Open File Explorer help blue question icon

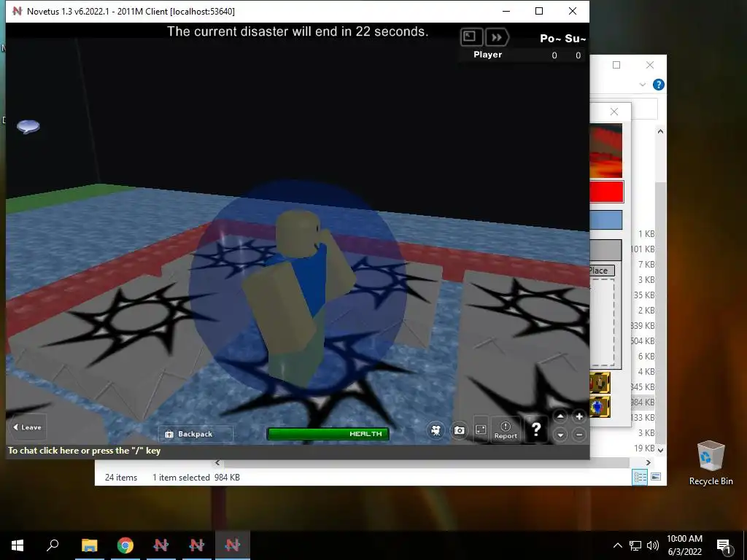pyautogui.click(x=659, y=85)
